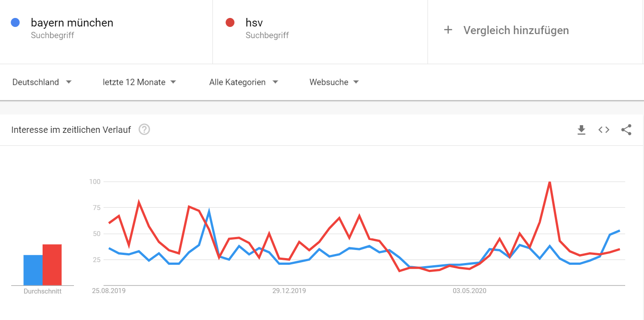Open the embed code for the chart
The height and width of the screenshot is (320, 644).
604,130
